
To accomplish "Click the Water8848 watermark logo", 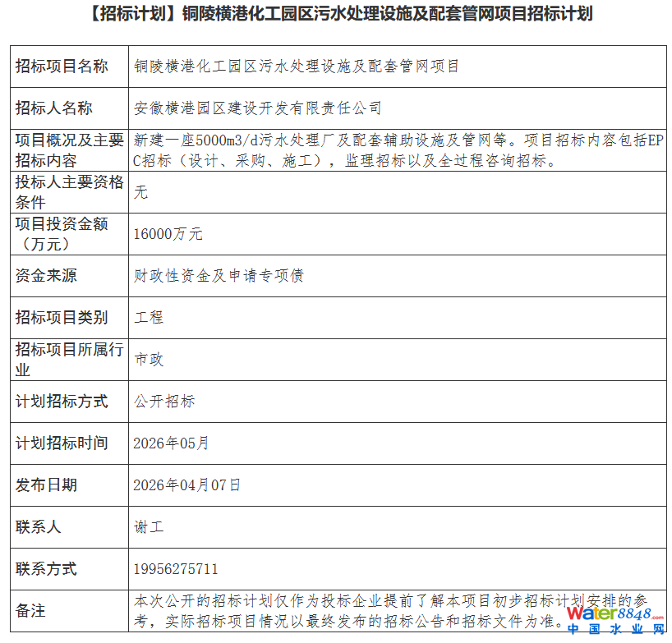I will [x=615, y=613].
